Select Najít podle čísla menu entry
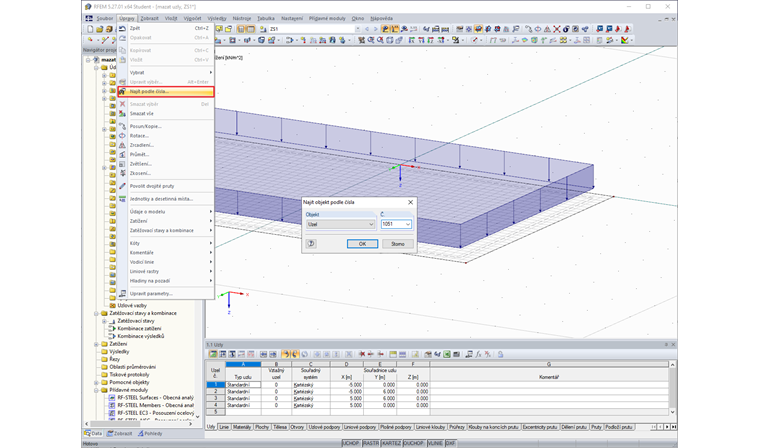 coord(166,91)
